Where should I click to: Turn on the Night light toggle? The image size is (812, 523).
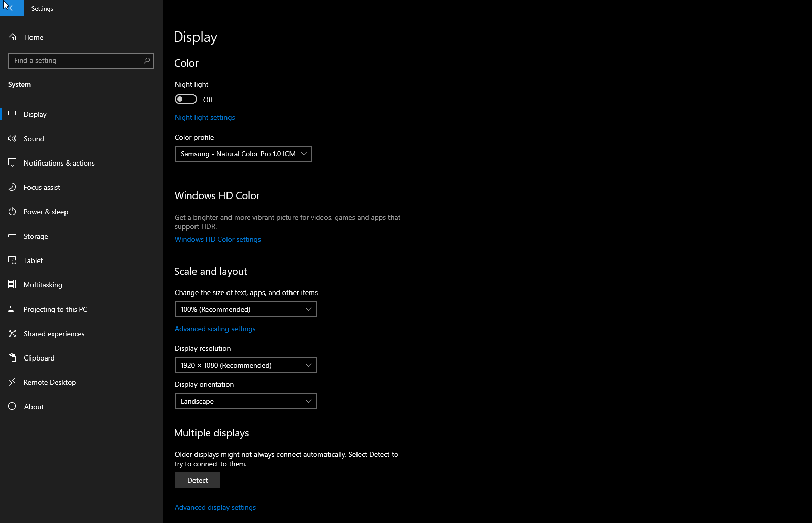[x=186, y=99]
